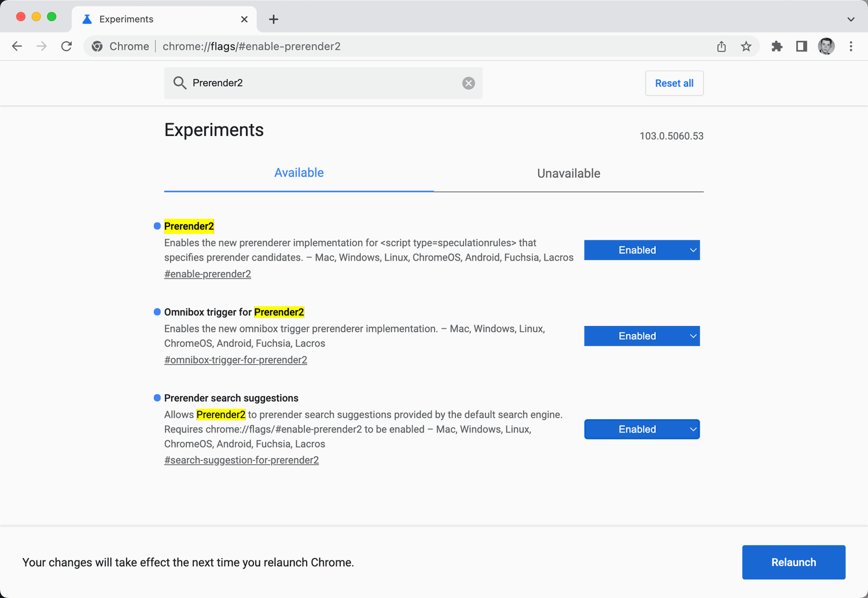Open the Prerender2 Enabled dropdown
The width and height of the screenshot is (868, 598).
642,250
